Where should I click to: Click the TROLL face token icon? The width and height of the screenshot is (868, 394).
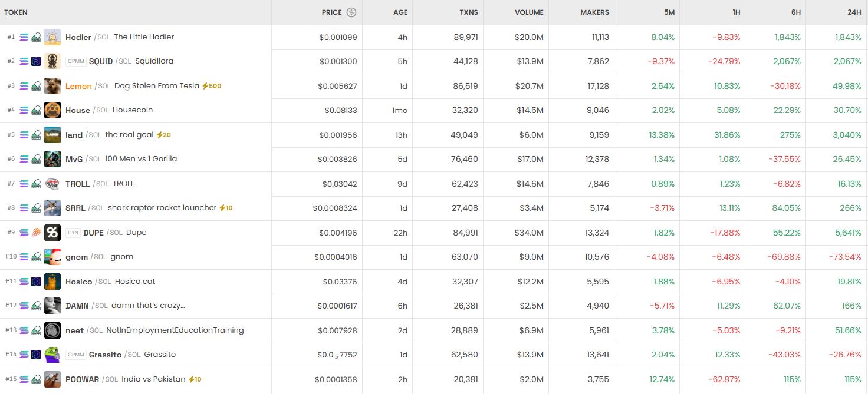coord(52,184)
